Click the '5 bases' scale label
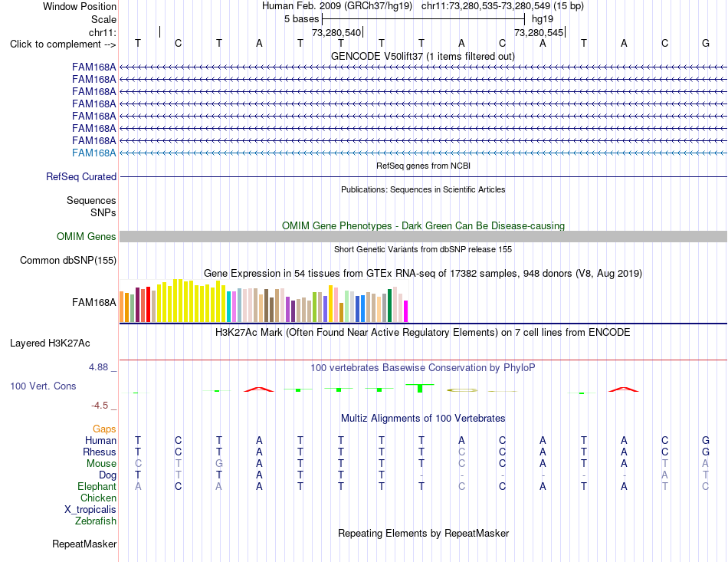The image size is (728, 562). pos(302,19)
